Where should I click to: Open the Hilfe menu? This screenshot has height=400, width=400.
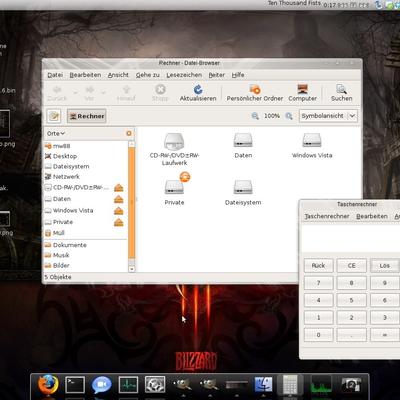pos(238,75)
